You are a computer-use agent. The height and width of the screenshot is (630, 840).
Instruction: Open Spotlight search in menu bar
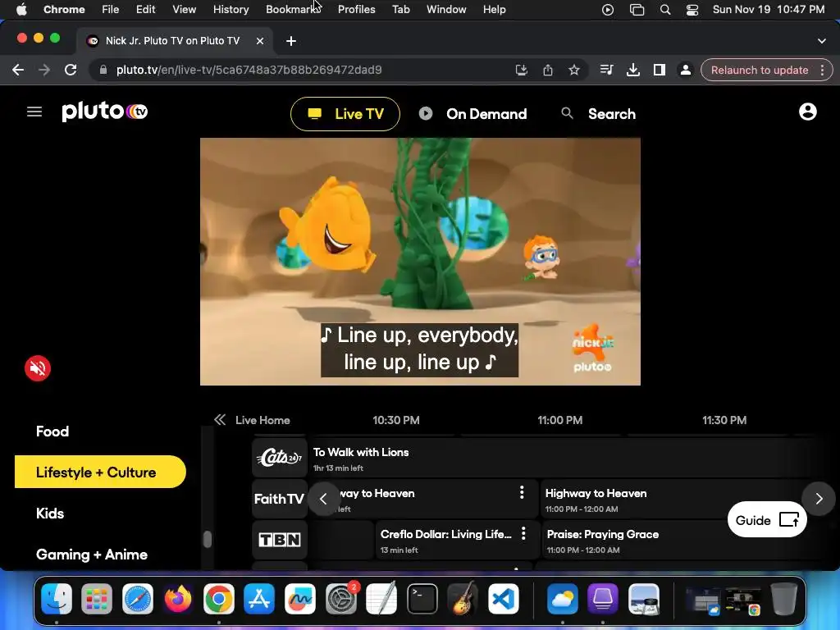664,10
